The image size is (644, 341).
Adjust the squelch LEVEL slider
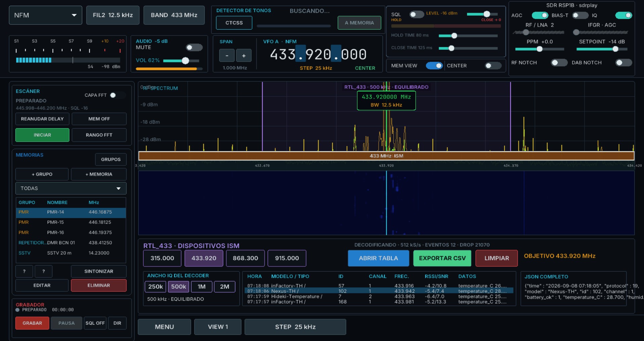coord(482,14)
